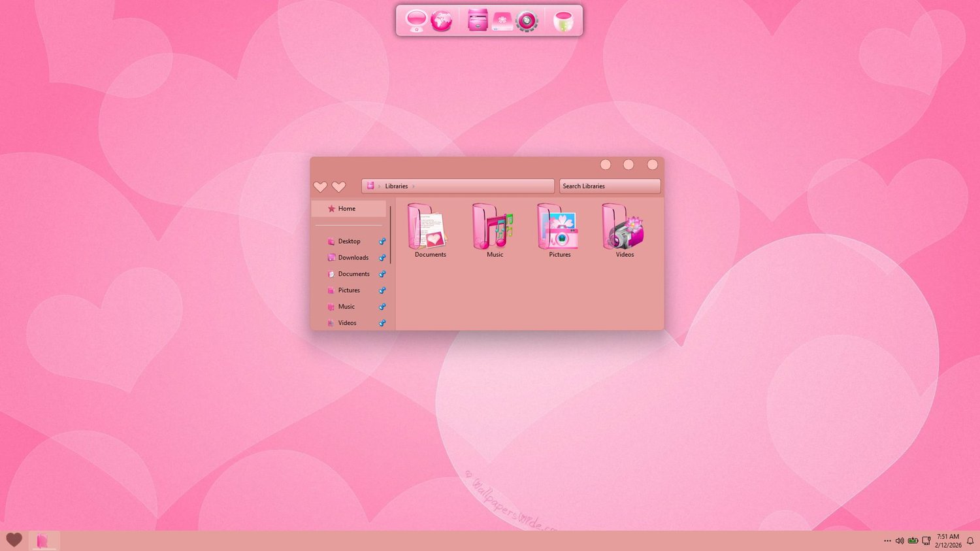980x551 pixels.
Task: Launch the pink globe browser from the dock
Action: coord(442,20)
